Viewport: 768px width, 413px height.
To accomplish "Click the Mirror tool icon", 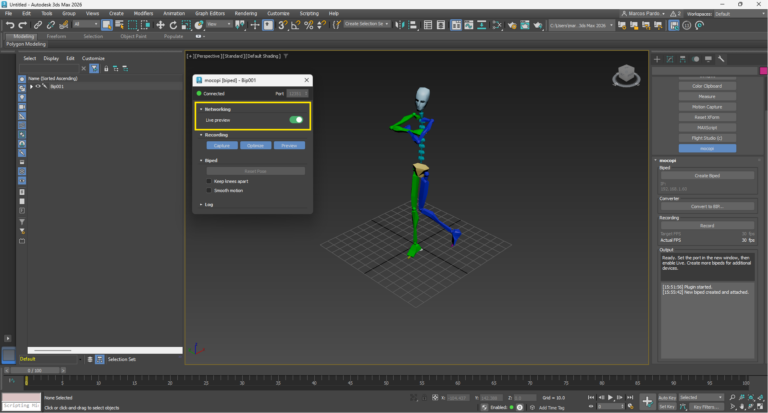I will 400,24.
